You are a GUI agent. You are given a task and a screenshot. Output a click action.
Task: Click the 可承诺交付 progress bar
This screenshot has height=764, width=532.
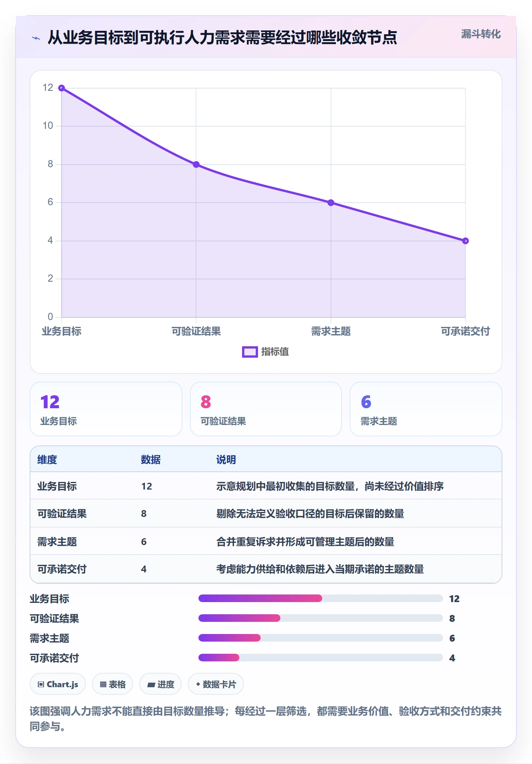(321, 658)
